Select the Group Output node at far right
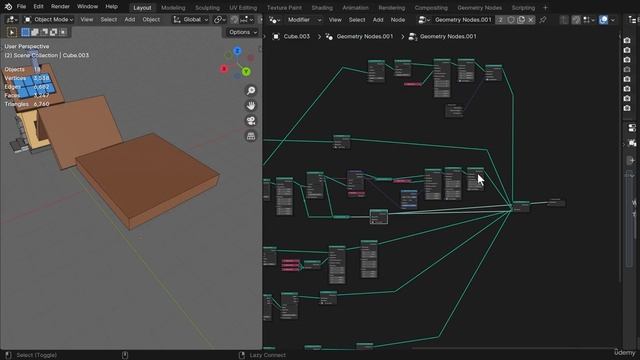 click(x=556, y=202)
